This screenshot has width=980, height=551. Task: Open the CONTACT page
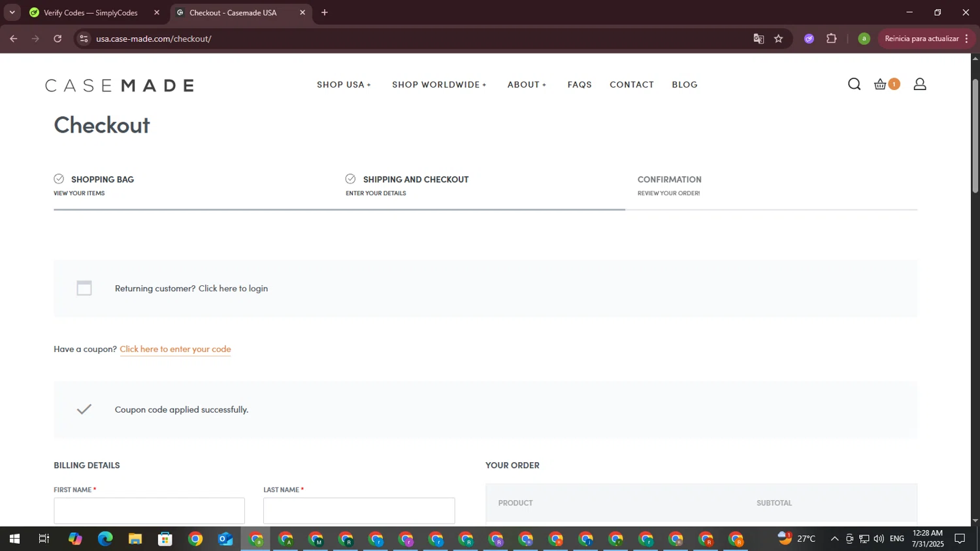tap(632, 85)
